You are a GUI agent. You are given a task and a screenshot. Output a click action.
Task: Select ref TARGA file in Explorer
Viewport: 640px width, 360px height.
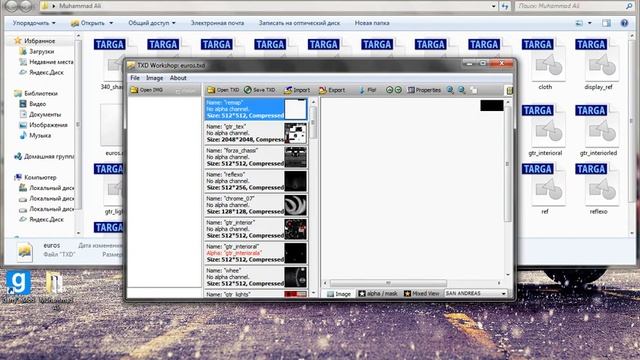click(x=545, y=190)
